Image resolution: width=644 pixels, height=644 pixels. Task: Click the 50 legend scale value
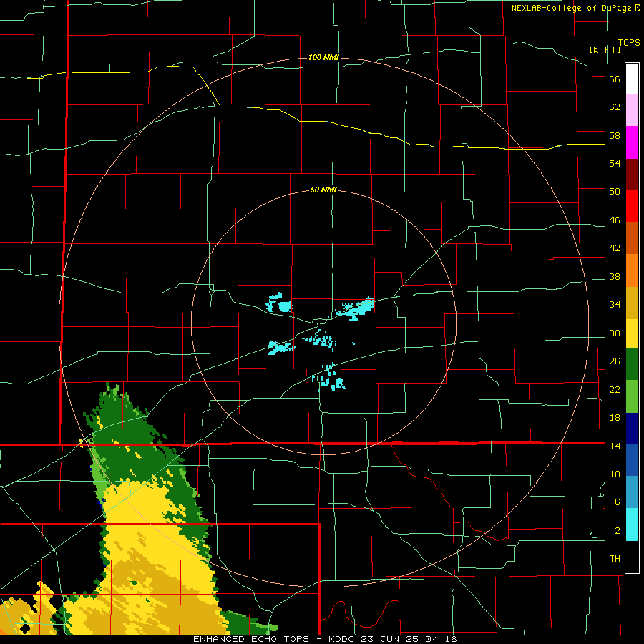[615, 192]
